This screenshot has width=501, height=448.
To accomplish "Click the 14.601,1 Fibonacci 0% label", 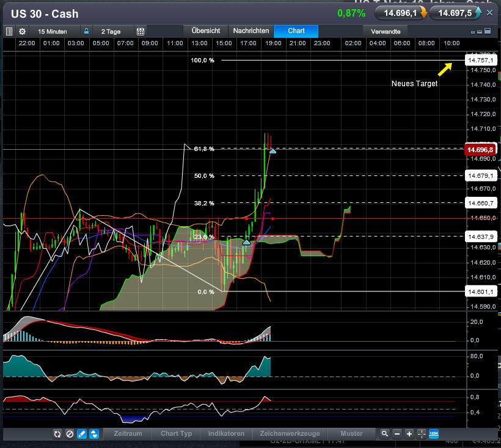I will coord(481,292).
